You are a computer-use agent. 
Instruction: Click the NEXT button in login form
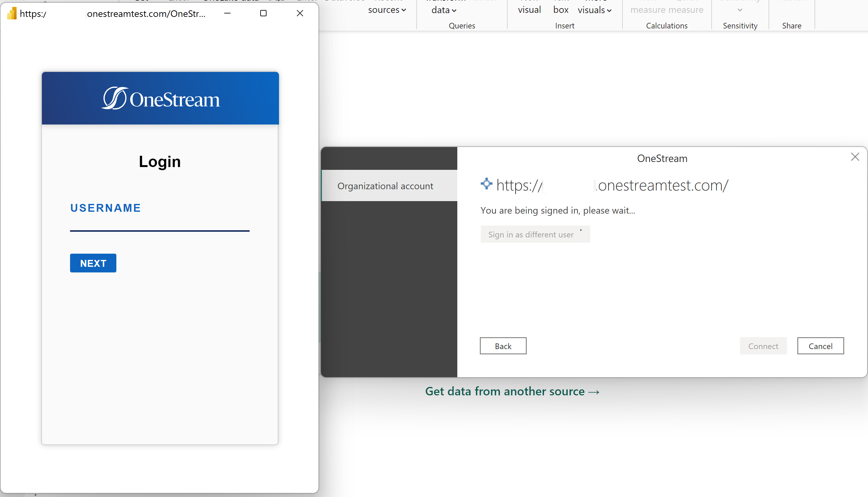(92, 263)
